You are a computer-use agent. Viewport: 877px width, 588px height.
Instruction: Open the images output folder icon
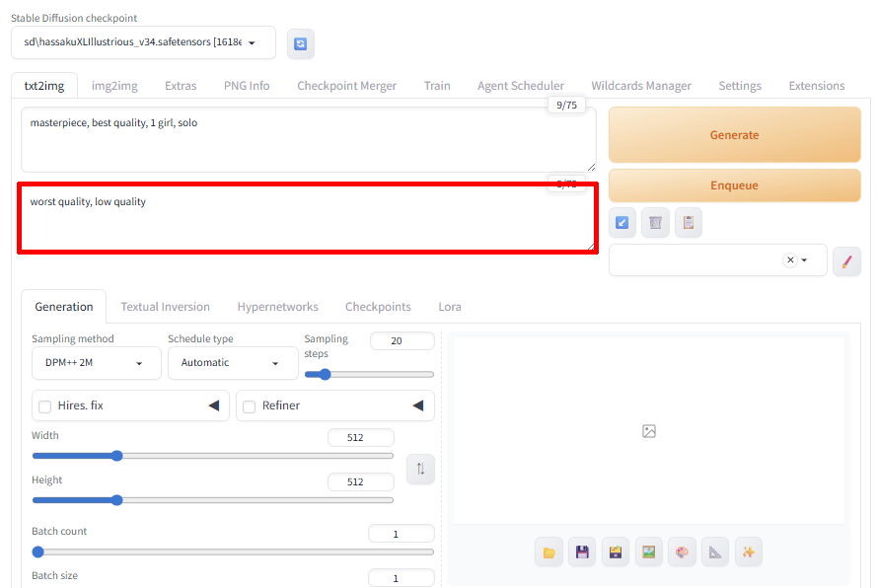pyautogui.click(x=548, y=552)
